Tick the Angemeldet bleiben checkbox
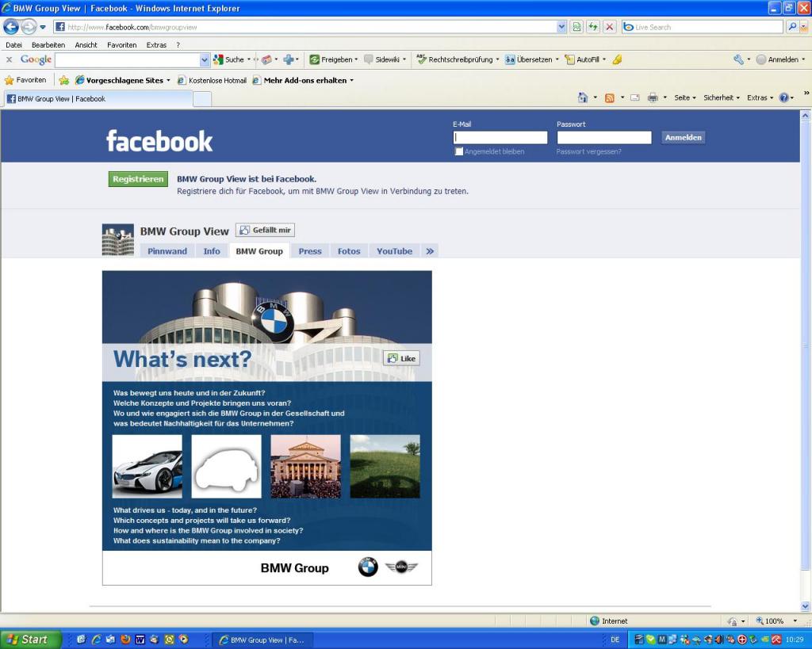The image size is (812, 649). 459,151
